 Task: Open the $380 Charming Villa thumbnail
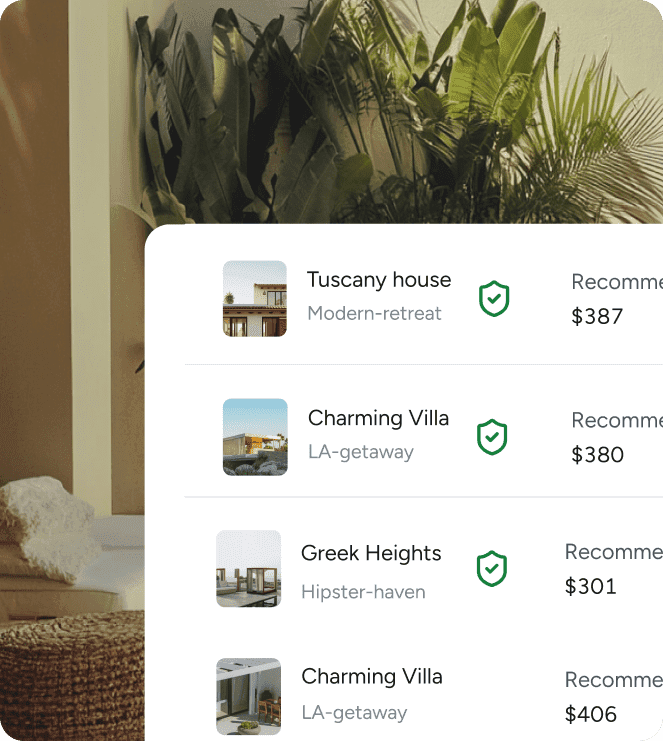coord(255,437)
